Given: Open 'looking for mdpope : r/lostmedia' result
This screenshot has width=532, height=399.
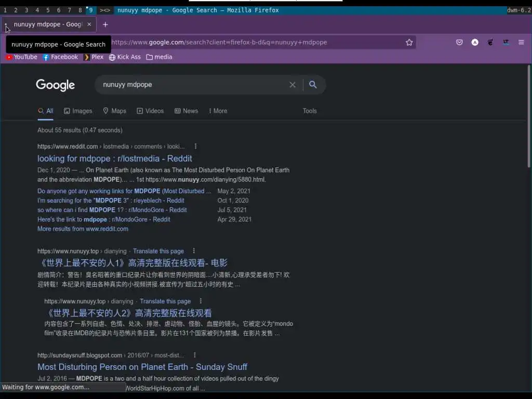Looking at the screenshot, I should 115,158.
